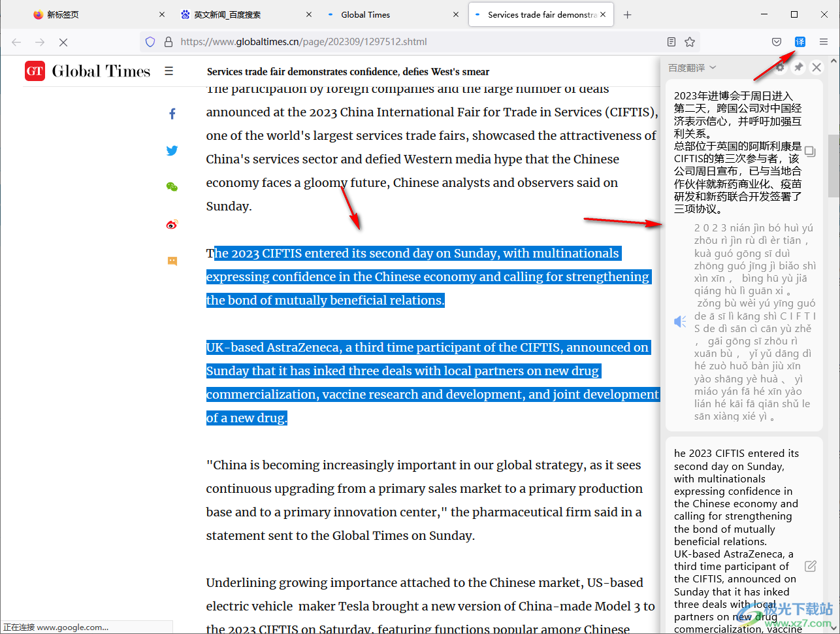Viewport: 840px width, 634px height.
Task: Click the article headline in sticky header
Action: tap(347, 72)
